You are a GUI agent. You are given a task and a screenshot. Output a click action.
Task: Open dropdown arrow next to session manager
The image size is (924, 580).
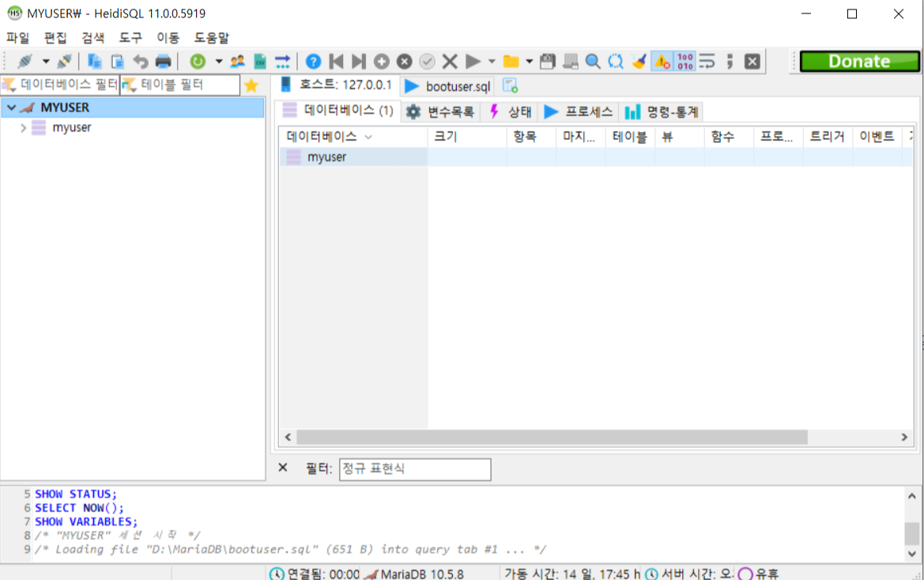tap(45, 61)
